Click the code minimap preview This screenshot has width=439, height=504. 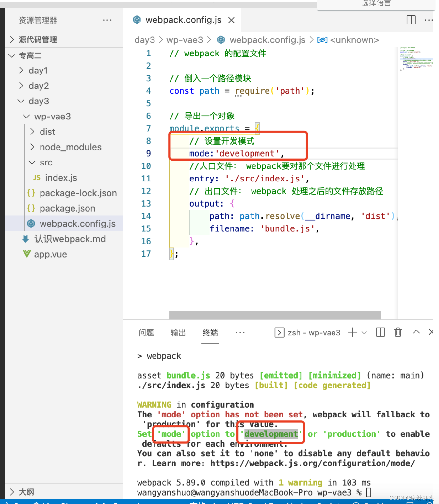tap(416, 59)
